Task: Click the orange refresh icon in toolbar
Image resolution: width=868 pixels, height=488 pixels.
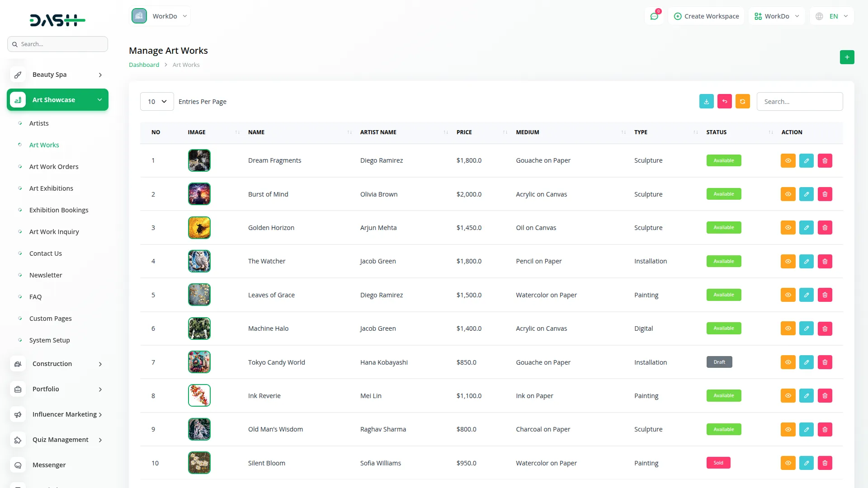Action: 742,102
